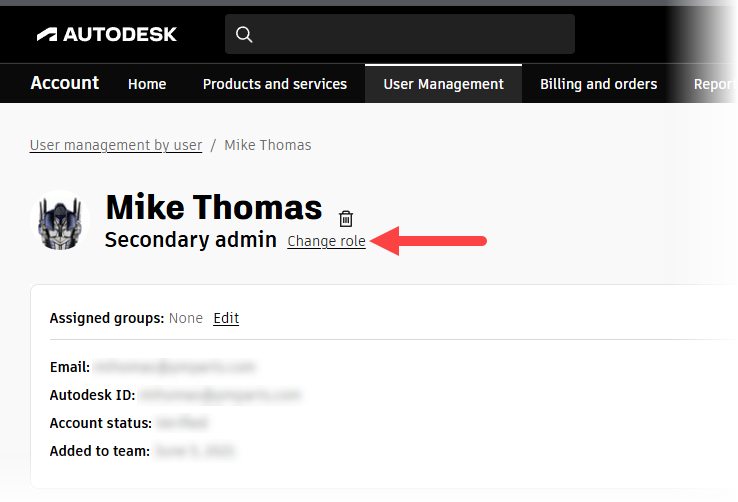Click the blurred Account status value
738x502 pixels.
(183, 423)
